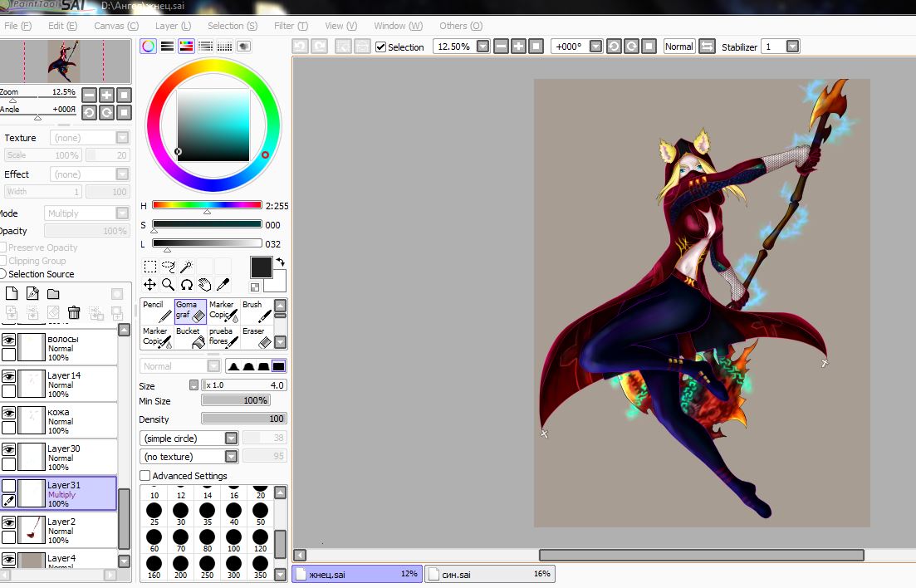The image size is (916, 588).
Task: Select the Brush tool
Action: coord(257,311)
